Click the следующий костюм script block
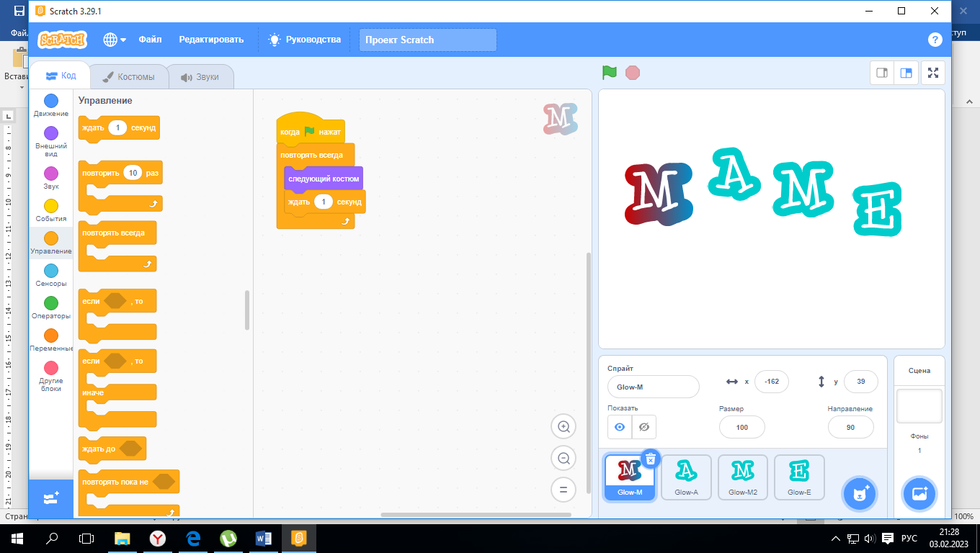This screenshot has width=980, height=553. pos(324,179)
